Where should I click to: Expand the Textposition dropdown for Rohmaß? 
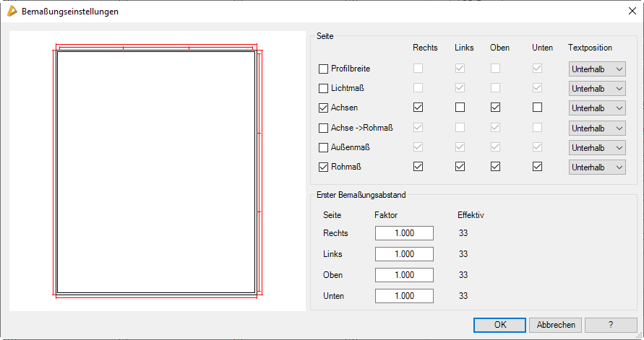point(596,167)
